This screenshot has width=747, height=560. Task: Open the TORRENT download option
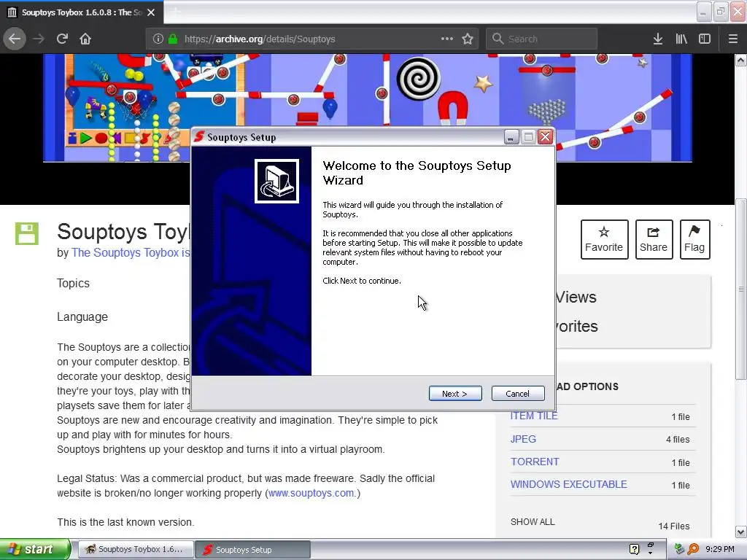click(535, 462)
